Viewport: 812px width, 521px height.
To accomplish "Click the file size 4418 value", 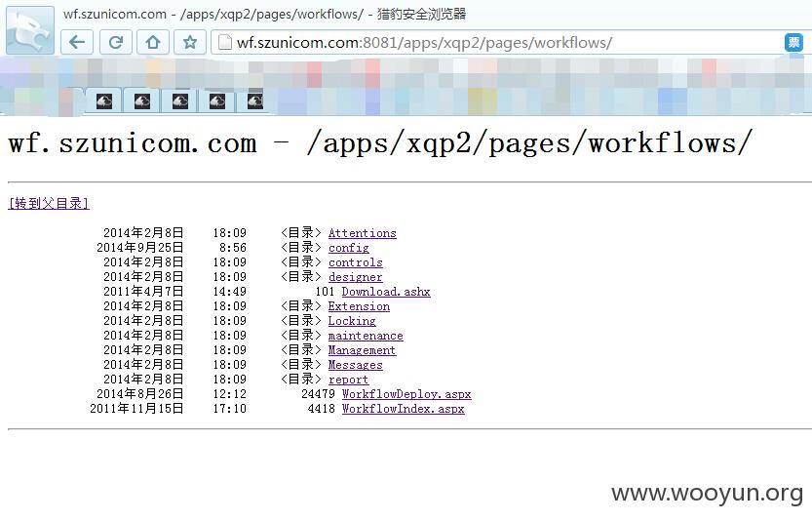I will click(x=322, y=409).
